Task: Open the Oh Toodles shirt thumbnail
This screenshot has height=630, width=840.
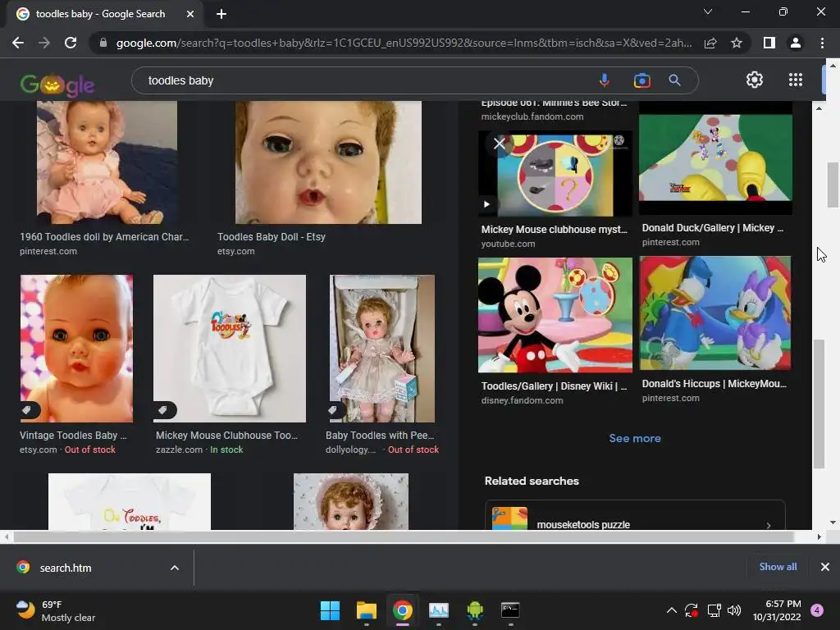Action: (x=129, y=501)
